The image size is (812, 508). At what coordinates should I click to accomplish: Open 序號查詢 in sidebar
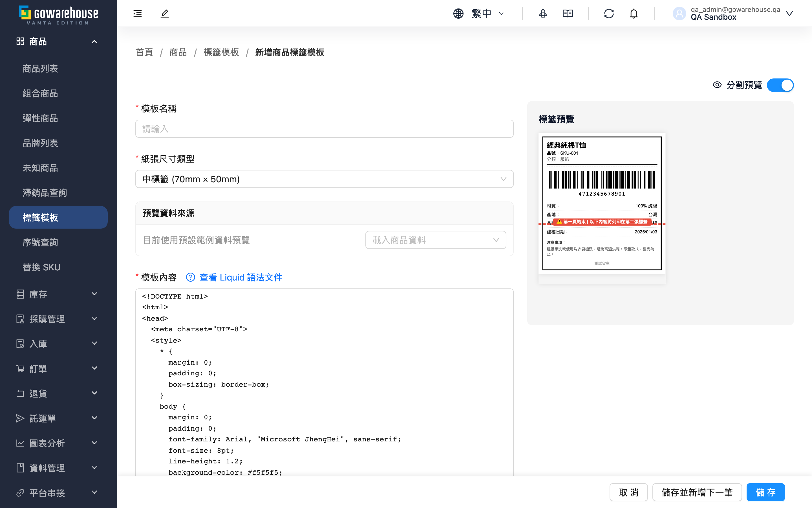(58, 242)
